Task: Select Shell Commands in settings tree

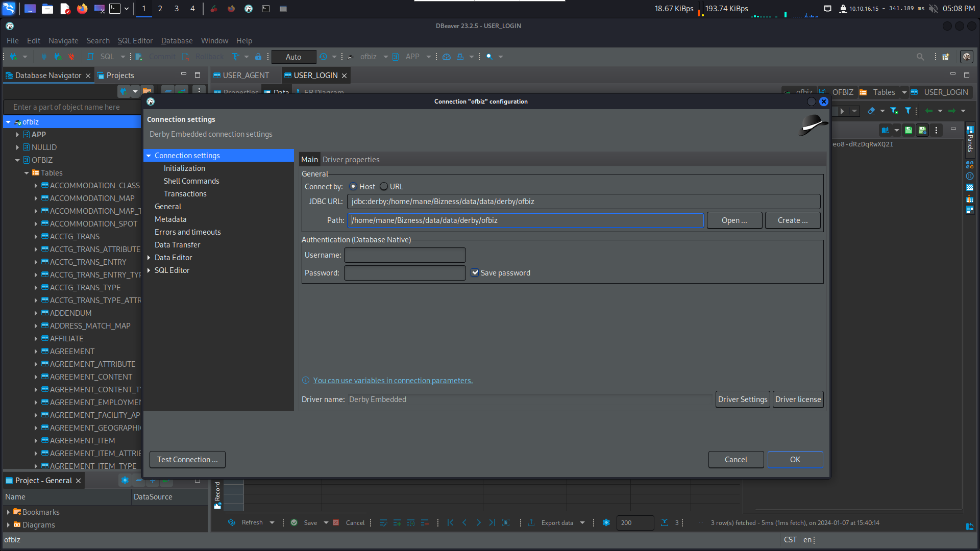Action: 191,181
